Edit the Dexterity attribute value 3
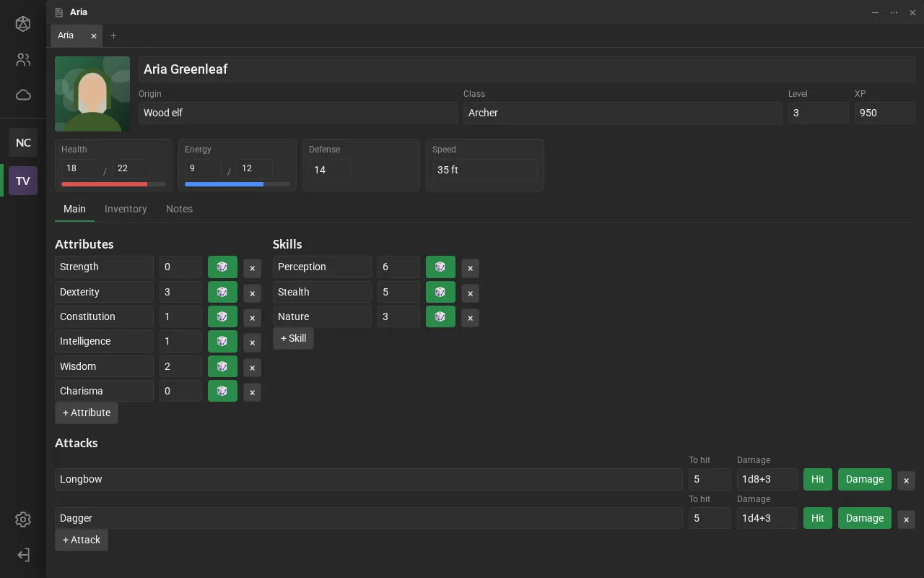924x578 pixels. click(180, 292)
